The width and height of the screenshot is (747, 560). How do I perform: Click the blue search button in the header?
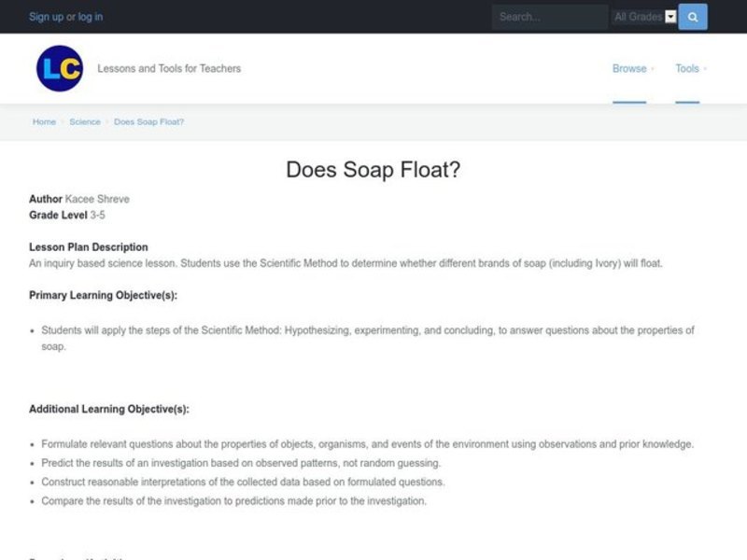(691, 17)
